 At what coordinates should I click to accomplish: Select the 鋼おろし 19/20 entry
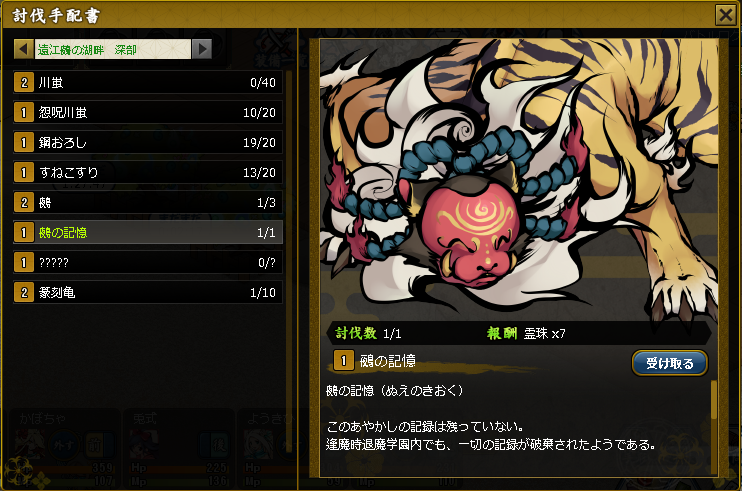[148, 142]
